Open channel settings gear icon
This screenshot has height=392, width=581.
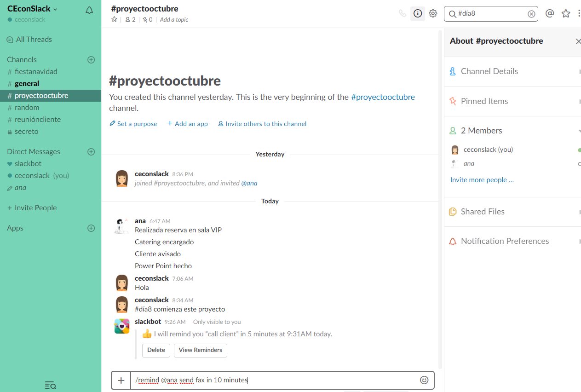[433, 13]
